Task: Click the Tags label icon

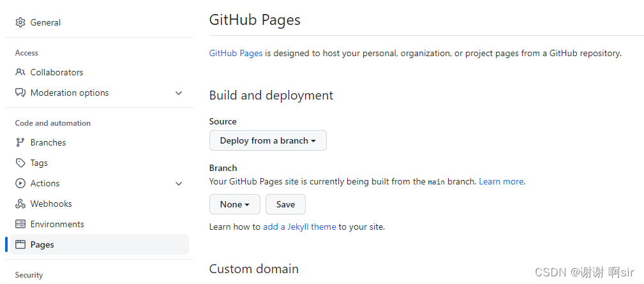Action: tap(20, 163)
